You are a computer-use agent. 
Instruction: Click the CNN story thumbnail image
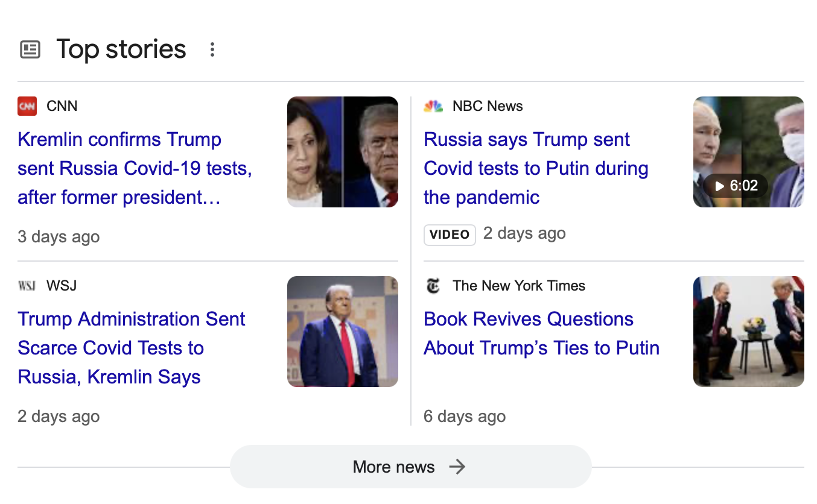pyautogui.click(x=342, y=152)
